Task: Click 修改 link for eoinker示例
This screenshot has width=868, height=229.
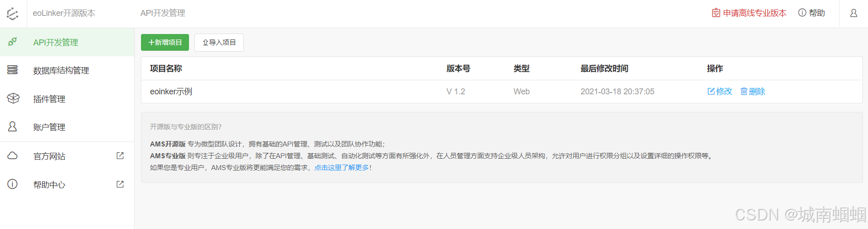Action: (x=720, y=92)
